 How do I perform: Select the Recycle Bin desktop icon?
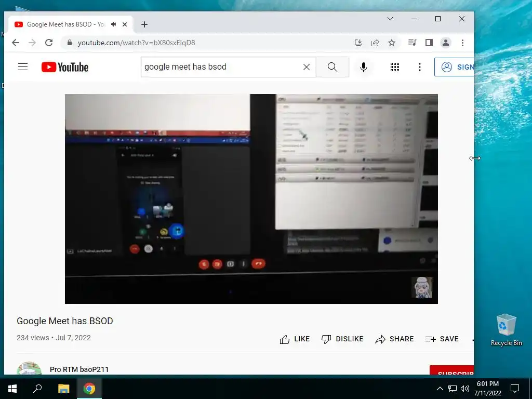[506, 330]
